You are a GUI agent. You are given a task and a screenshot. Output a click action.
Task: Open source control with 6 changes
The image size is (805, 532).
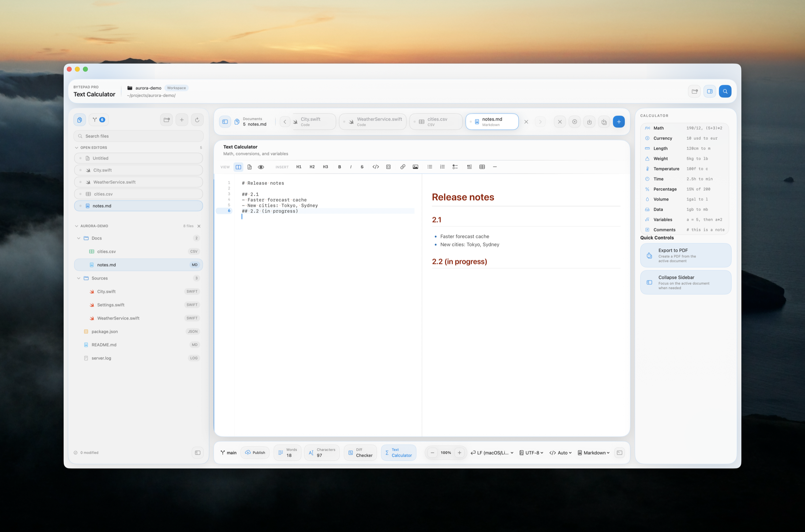click(99, 120)
